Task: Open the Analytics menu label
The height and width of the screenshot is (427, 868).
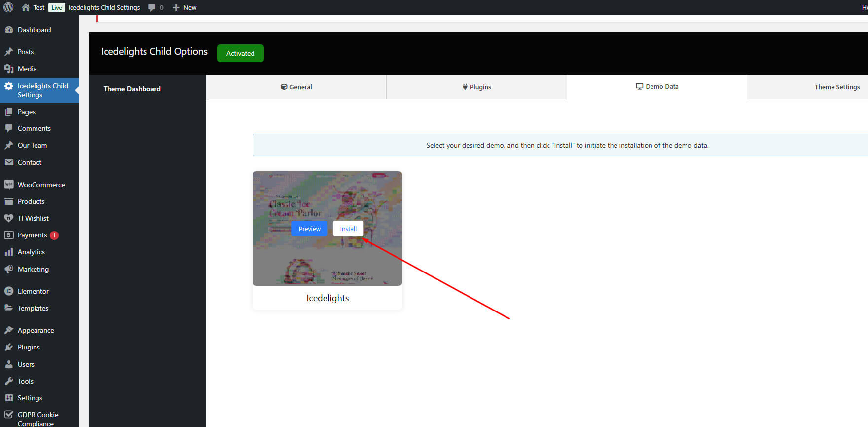Action: pyautogui.click(x=31, y=252)
